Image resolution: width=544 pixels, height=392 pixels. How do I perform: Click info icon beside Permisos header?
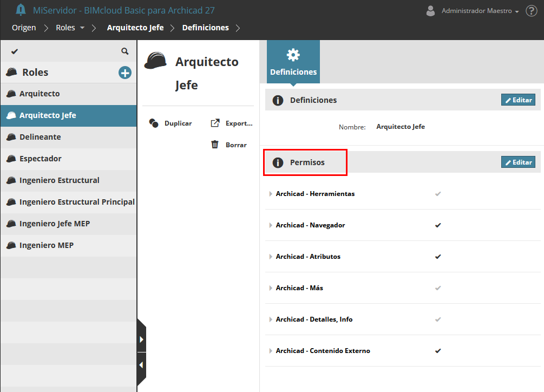tap(278, 162)
